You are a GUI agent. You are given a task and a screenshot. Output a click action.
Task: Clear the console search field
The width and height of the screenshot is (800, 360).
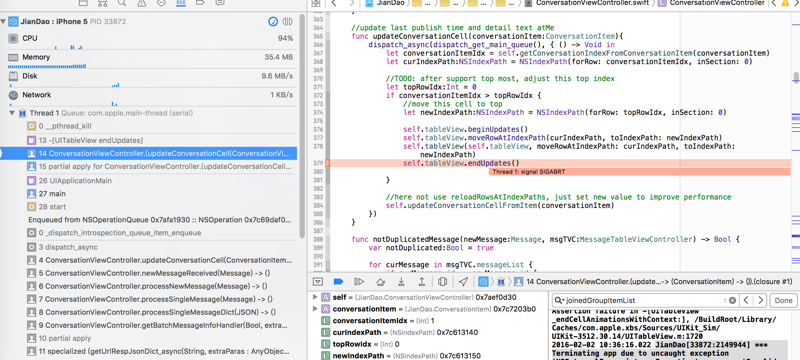pos(733,300)
